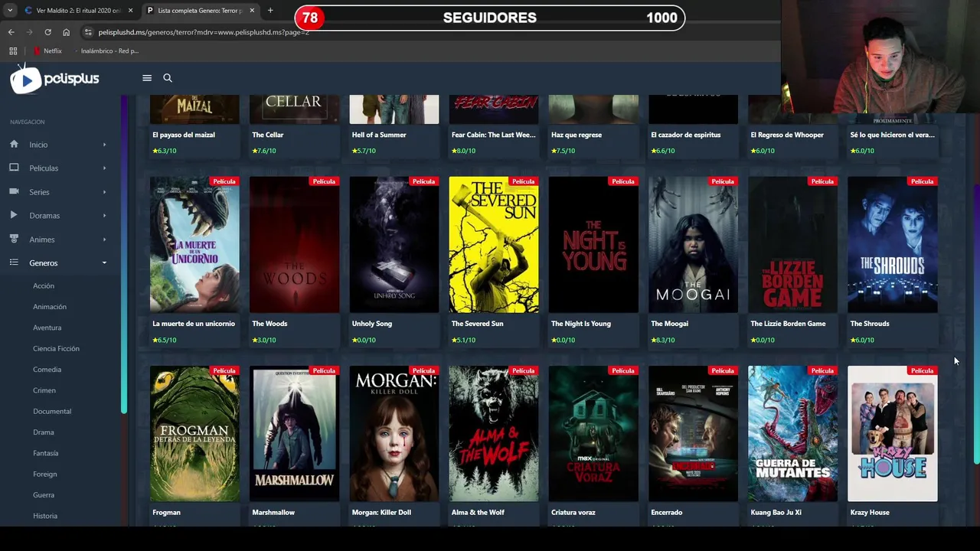This screenshot has height=551, width=980.
Task: Open The Severed Sun poster
Action: (x=494, y=245)
